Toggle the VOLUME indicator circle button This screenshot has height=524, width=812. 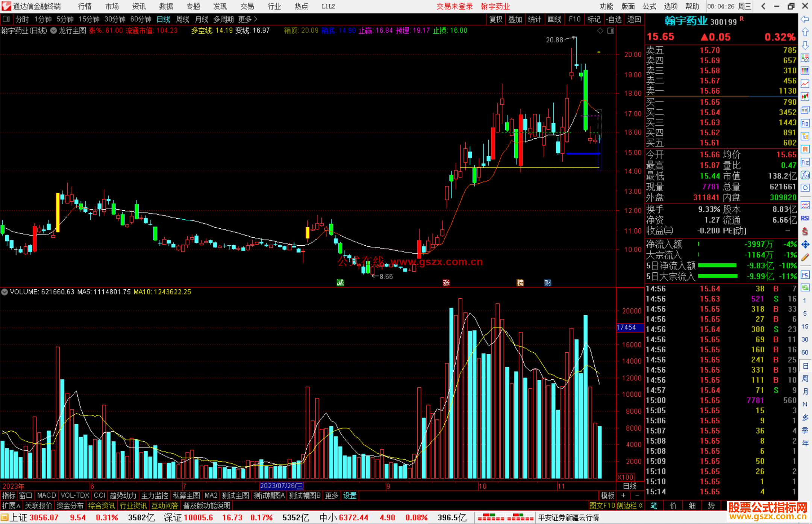tap(5, 292)
